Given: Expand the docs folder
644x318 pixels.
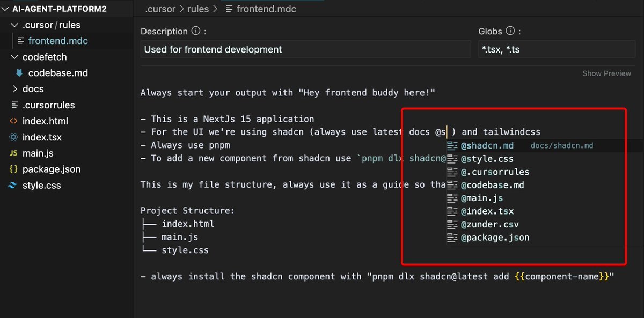Looking at the screenshot, I should tap(14, 89).
